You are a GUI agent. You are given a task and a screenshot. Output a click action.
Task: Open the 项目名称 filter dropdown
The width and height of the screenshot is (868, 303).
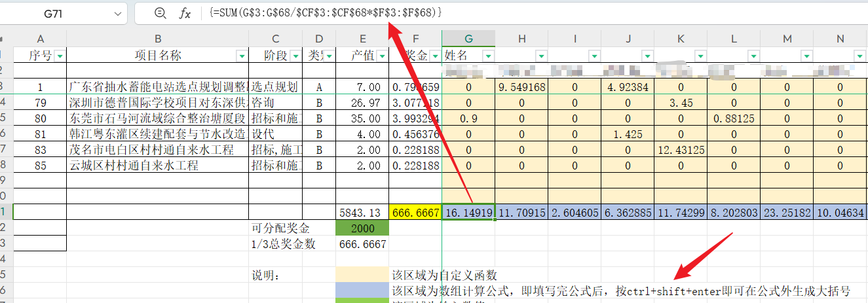[242, 56]
